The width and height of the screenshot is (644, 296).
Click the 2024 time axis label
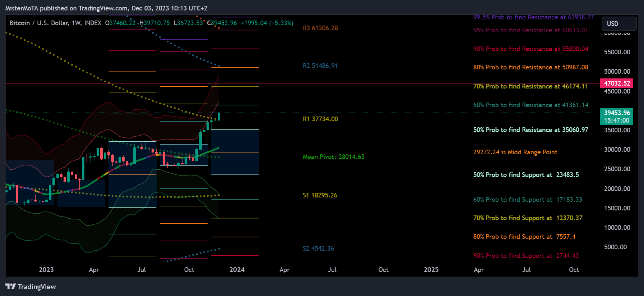237,270
